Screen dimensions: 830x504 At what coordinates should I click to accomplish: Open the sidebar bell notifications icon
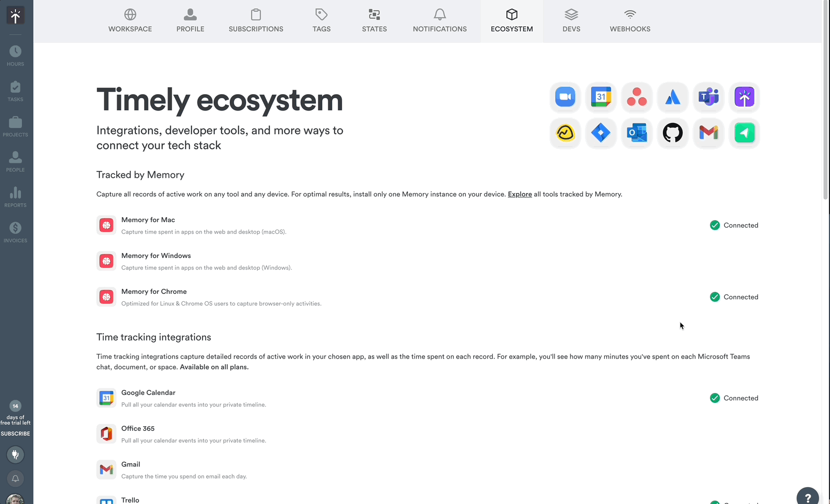pyautogui.click(x=15, y=479)
